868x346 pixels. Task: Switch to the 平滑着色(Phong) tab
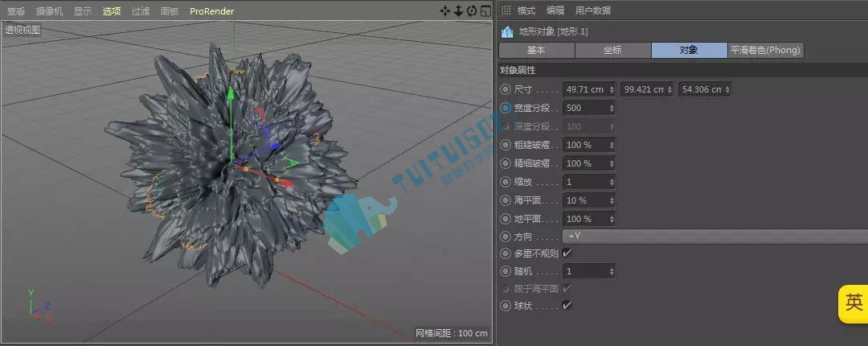766,51
